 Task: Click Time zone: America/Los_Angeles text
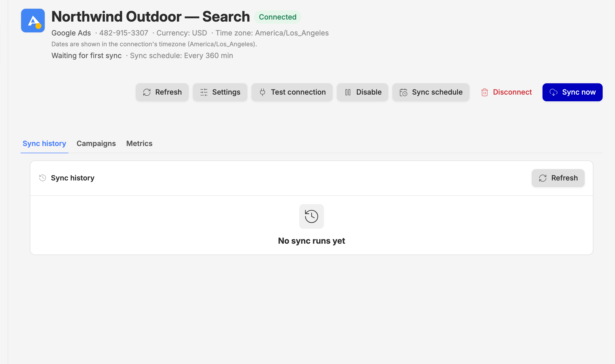click(272, 33)
